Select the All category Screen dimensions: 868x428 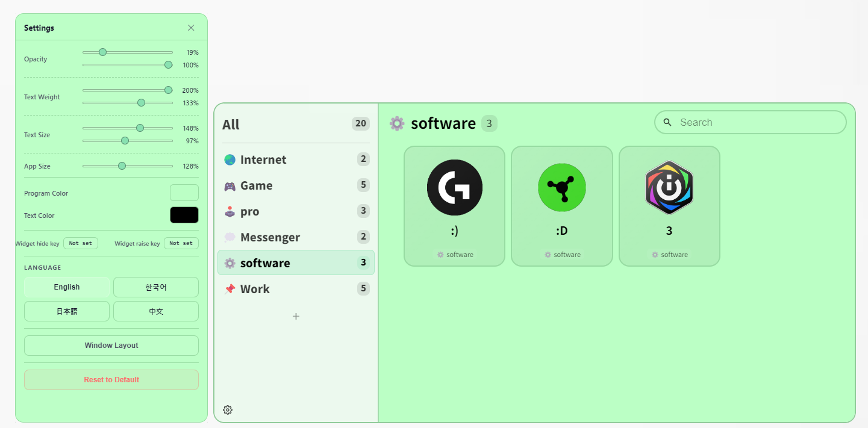(296, 125)
